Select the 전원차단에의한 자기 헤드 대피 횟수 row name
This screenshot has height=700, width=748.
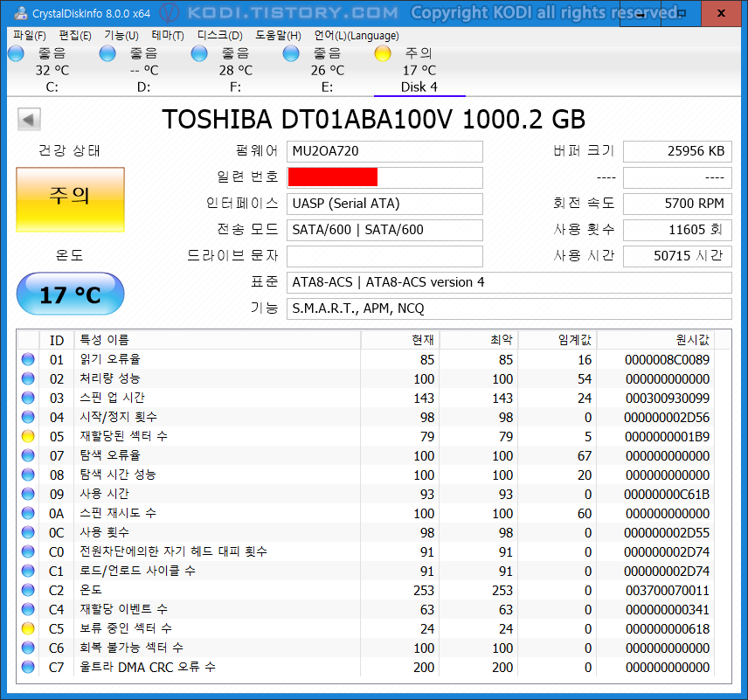173,551
